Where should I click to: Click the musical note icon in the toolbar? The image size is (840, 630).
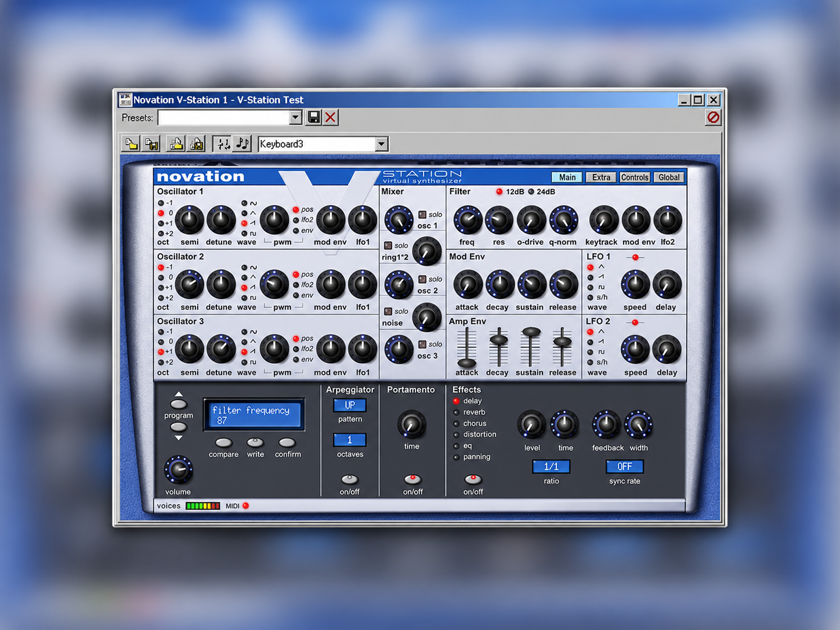242,144
